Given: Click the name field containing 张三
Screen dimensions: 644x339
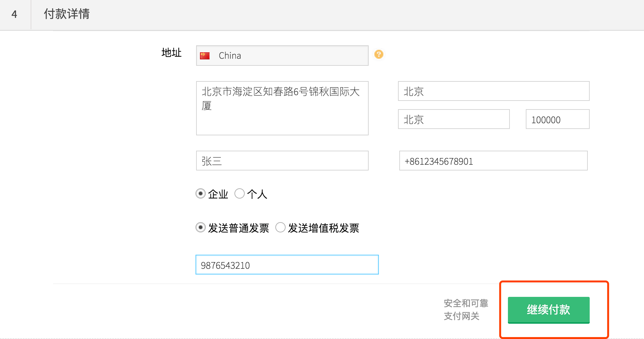Looking at the screenshot, I should pyautogui.click(x=282, y=161).
